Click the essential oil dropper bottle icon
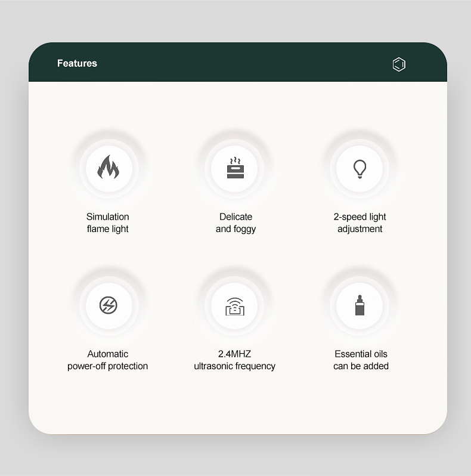 360,305
